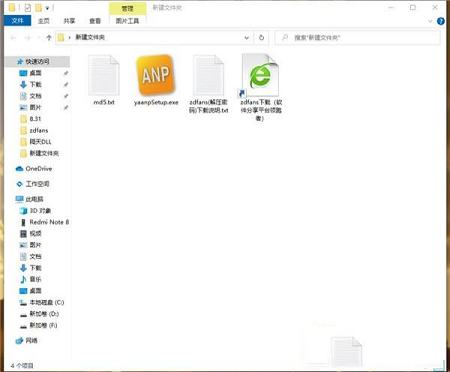Click the Up one level arrow

coord(49,38)
